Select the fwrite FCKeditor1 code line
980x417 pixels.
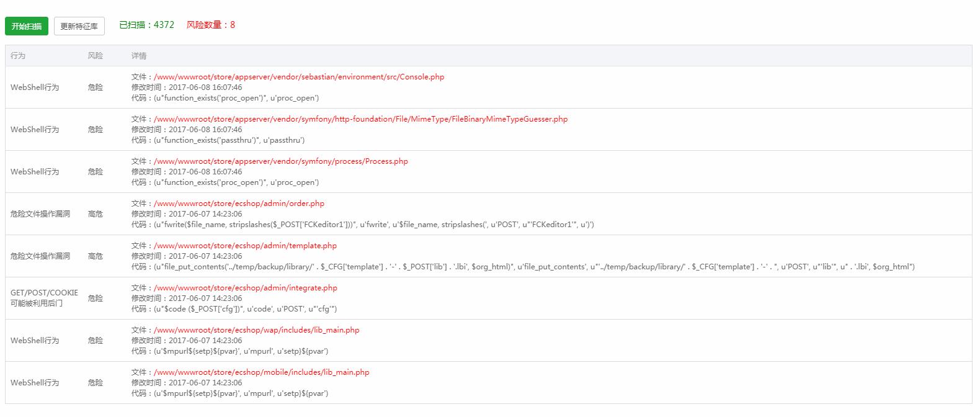(363, 225)
